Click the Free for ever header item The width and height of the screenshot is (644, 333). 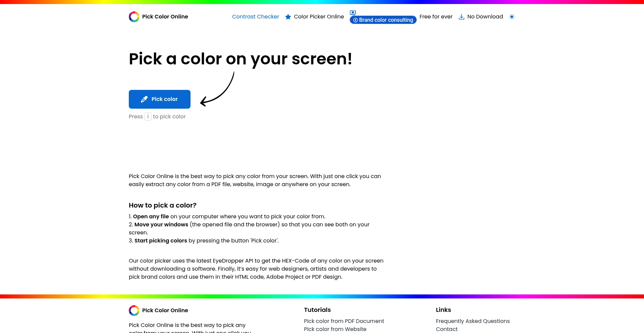(436, 17)
